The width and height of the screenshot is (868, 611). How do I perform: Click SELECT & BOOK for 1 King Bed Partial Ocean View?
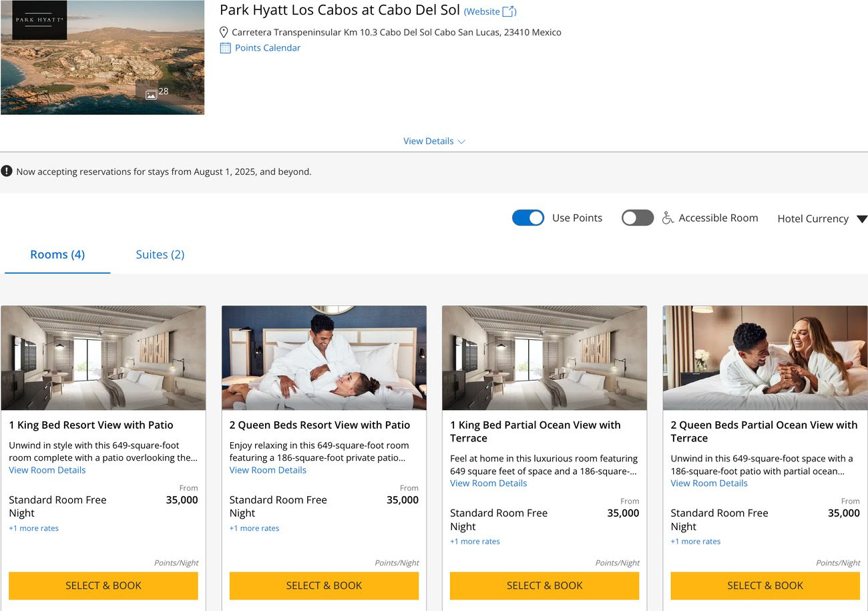(544, 586)
